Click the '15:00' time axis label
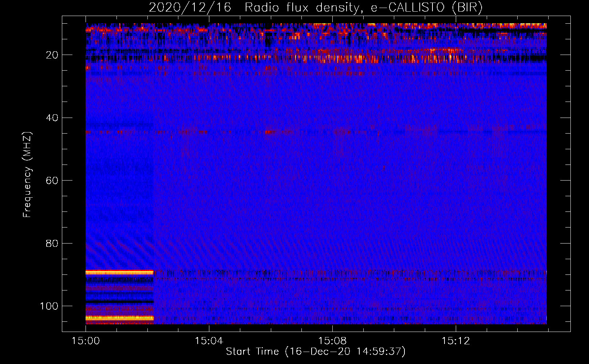 pos(86,341)
